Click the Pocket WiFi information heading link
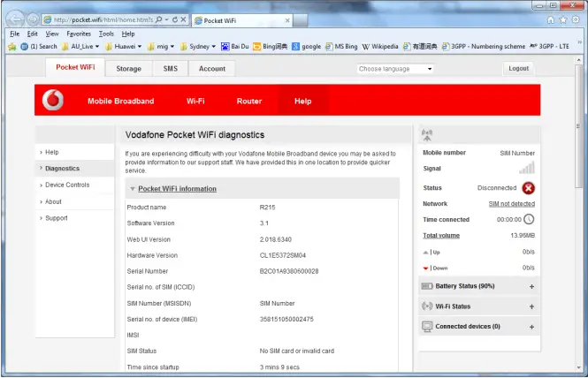This screenshot has height=378, width=588. 177,189
